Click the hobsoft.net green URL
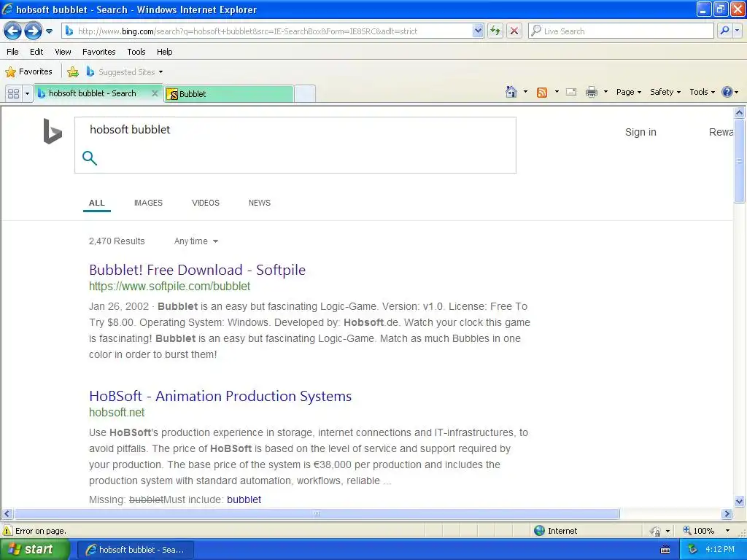747x560 pixels. (x=117, y=413)
